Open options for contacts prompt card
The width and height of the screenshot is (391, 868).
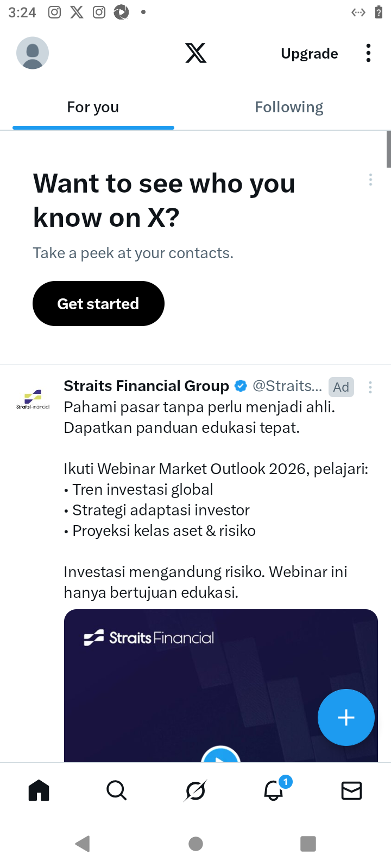[370, 180]
